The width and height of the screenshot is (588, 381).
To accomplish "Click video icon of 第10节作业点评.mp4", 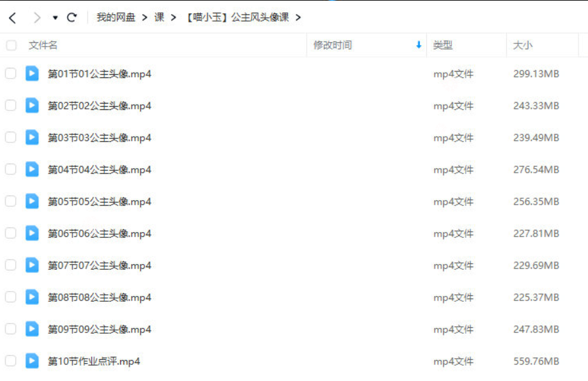I will [32, 361].
